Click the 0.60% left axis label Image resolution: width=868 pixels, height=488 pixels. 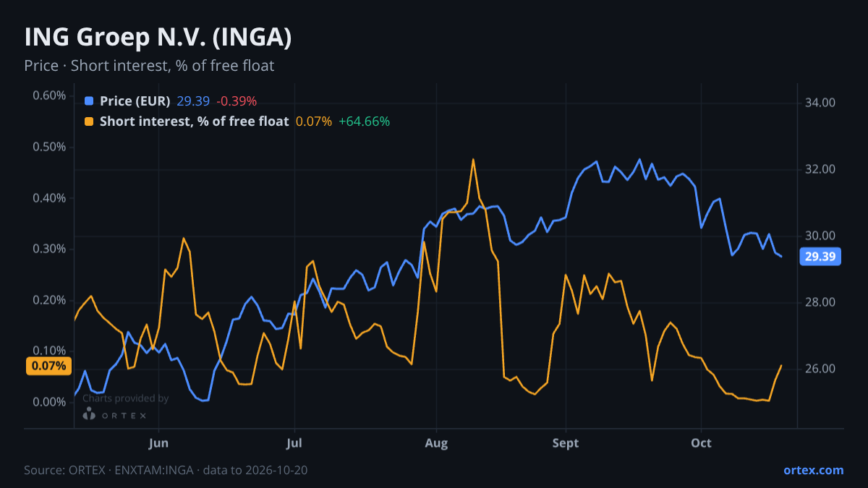point(49,95)
